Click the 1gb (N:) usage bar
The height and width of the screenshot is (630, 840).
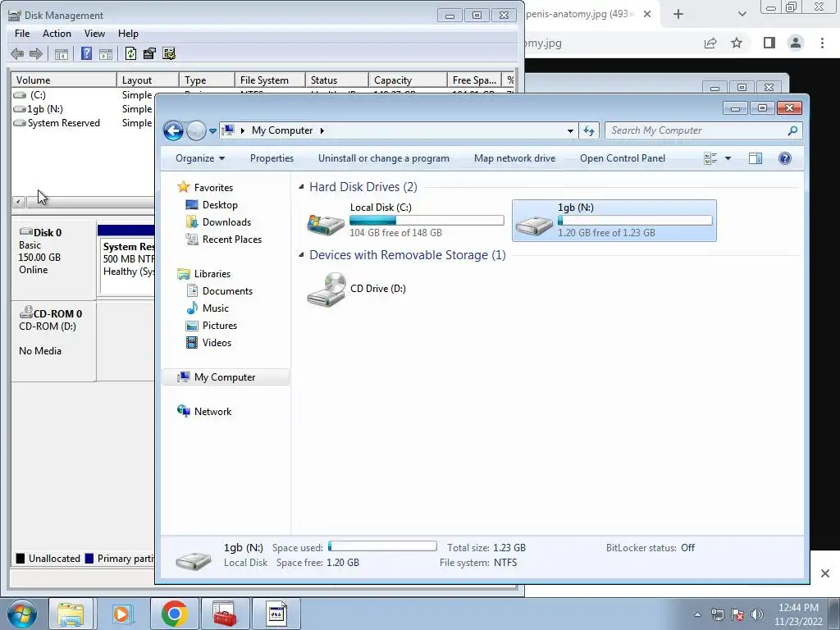coord(635,220)
